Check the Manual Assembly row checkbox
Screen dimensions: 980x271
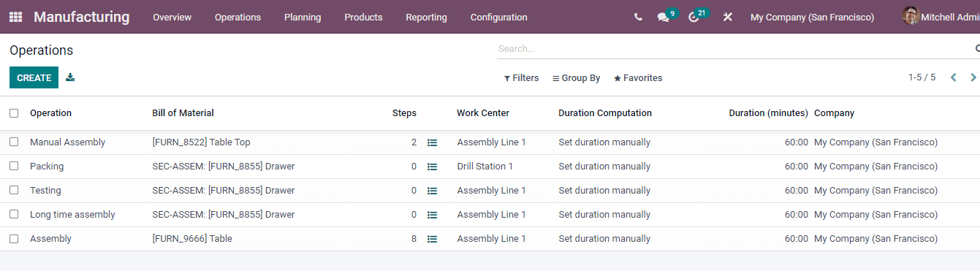point(14,142)
